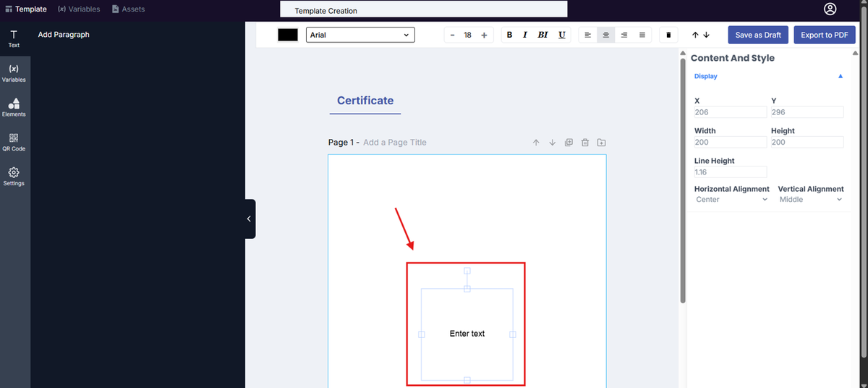Click the Content And Style heading

[x=732, y=58]
